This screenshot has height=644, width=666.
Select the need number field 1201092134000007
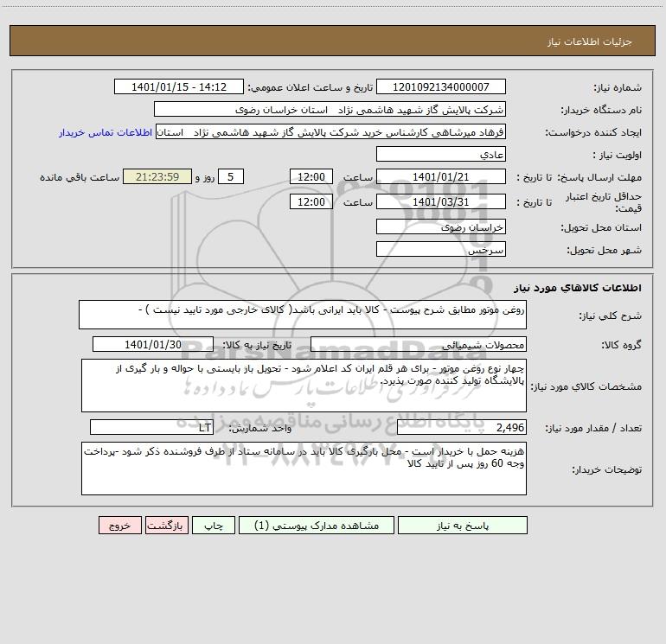[x=441, y=86]
